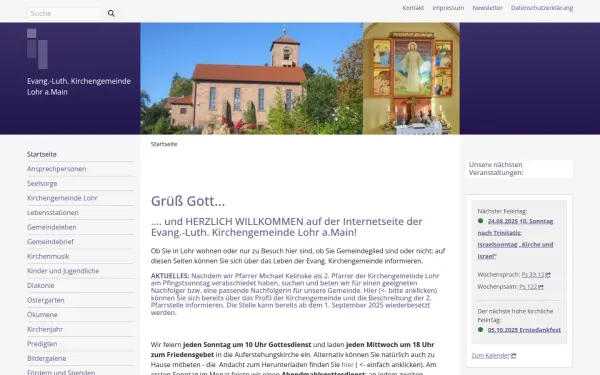
Task: Open the Predigten menu entry
Action: [42, 344]
